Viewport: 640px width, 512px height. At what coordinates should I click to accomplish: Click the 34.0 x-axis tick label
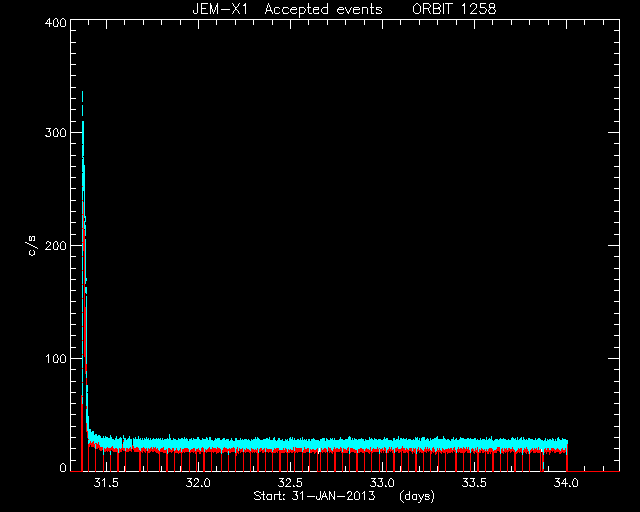[x=566, y=483]
